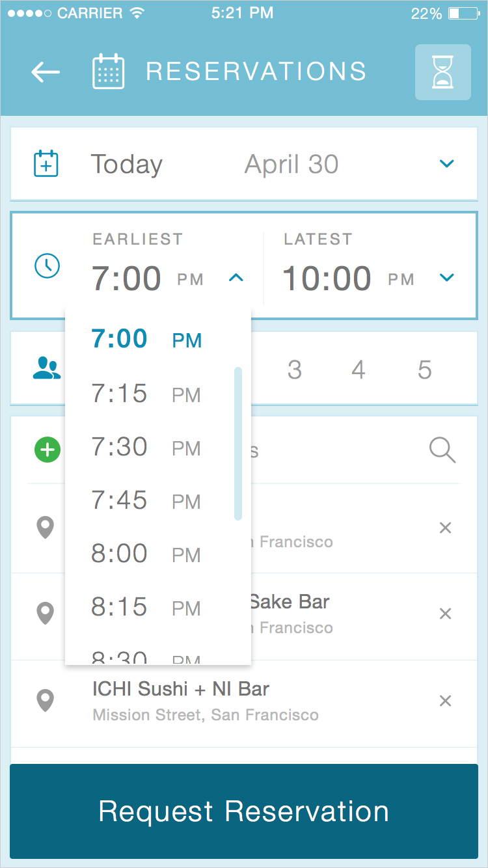Open the hourglass pending requests icon
This screenshot has width=488, height=868.
coord(442,72)
